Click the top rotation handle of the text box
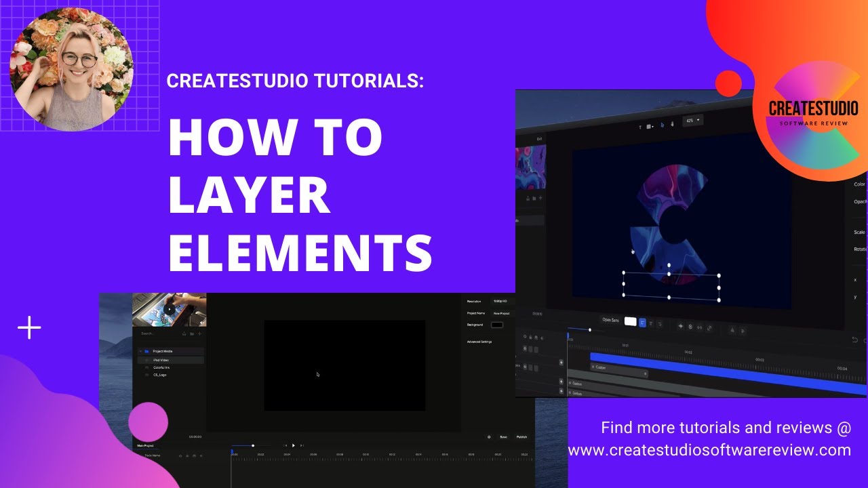The width and height of the screenshot is (868, 488). click(x=669, y=265)
